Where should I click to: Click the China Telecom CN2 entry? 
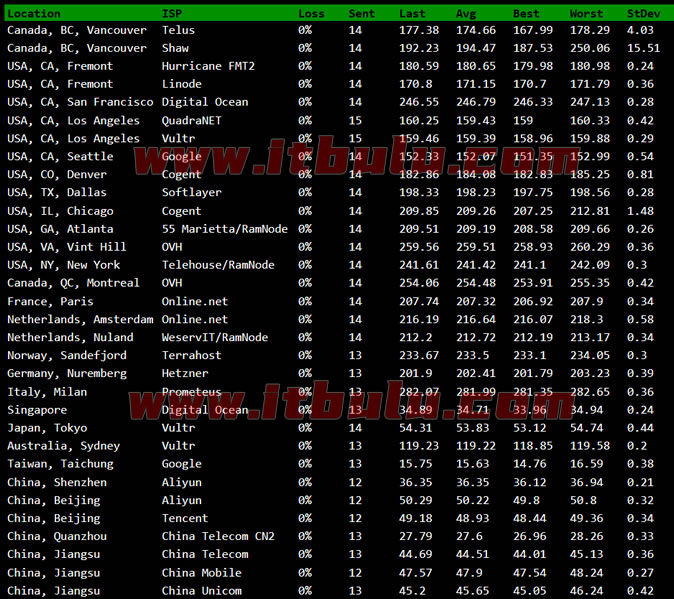pyautogui.click(x=218, y=537)
